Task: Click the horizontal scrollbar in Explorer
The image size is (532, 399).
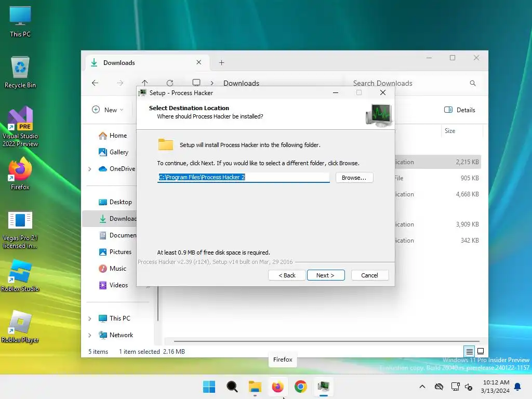Action: [326, 341]
